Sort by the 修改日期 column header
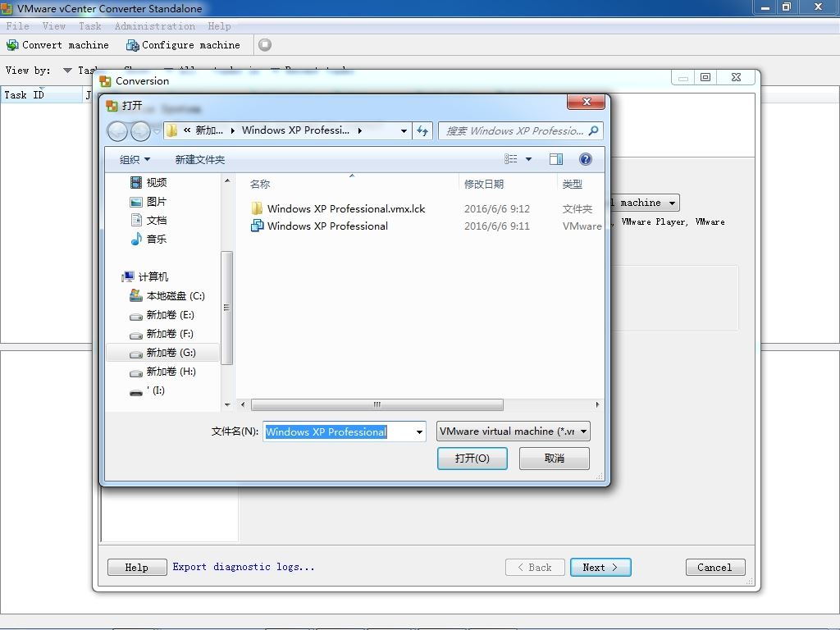The width and height of the screenshot is (840, 630). (x=484, y=185)
